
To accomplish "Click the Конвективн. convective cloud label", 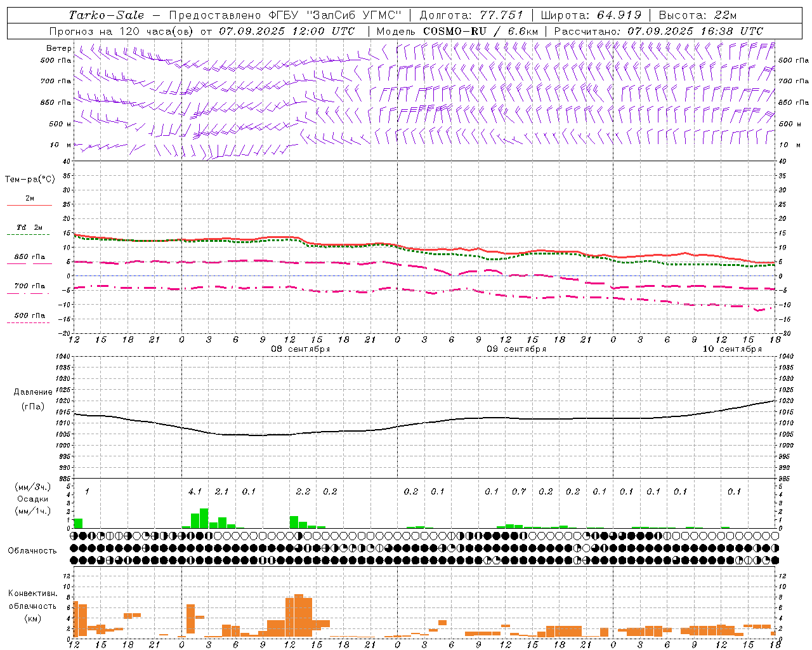I will tap(33, 594).
